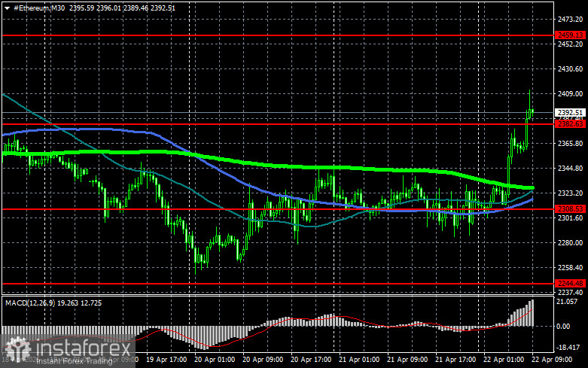This screenshot has width=588, height=368.
Task: Click the 2430.60 price scale value
Action: (x=571, y=69)
